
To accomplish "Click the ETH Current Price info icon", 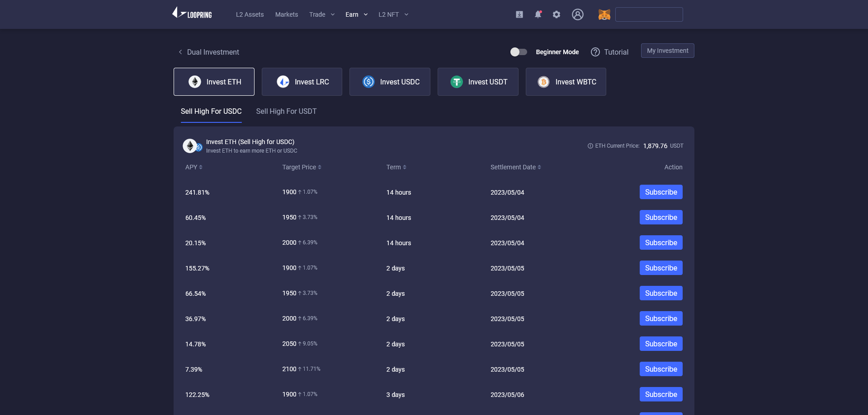I will (590, 146).
